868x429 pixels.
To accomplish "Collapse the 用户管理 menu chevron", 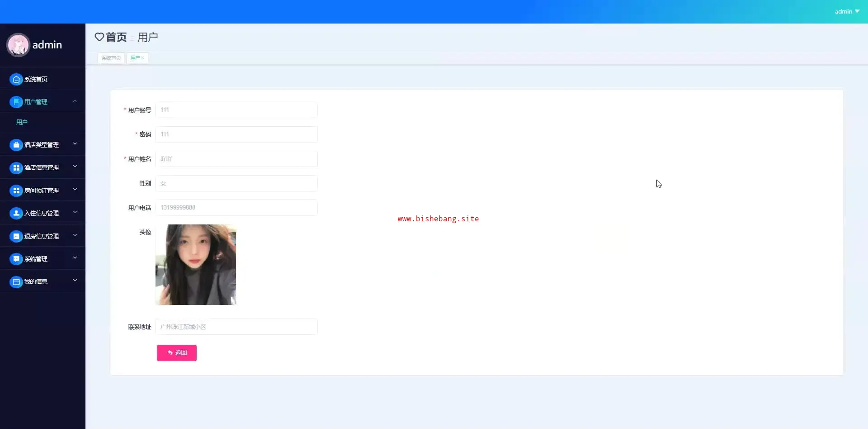I will 75,101.
